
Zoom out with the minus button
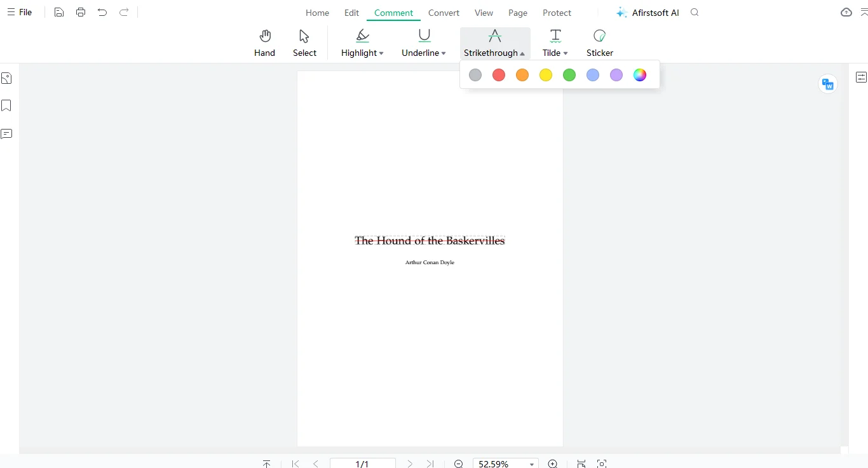tap(459, 464)
